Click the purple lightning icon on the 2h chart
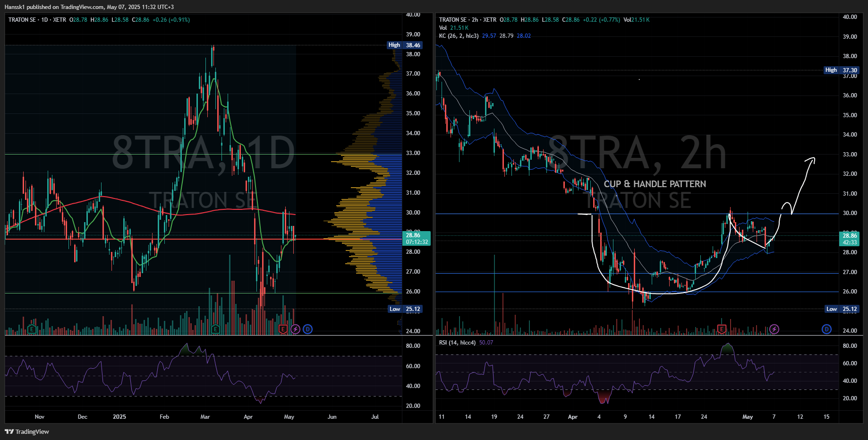Image resolution: width=868 pixels, height=440 pixels. (x=774, y=329)
